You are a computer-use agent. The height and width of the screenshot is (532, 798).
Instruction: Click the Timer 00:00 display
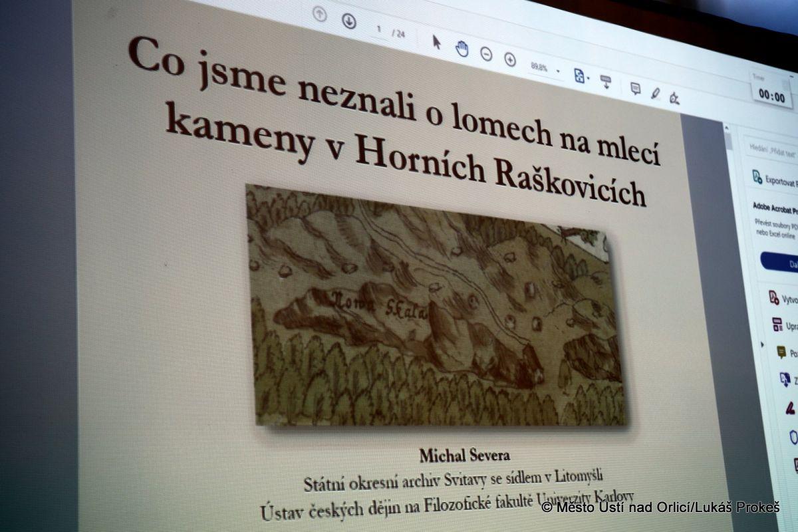771,90
